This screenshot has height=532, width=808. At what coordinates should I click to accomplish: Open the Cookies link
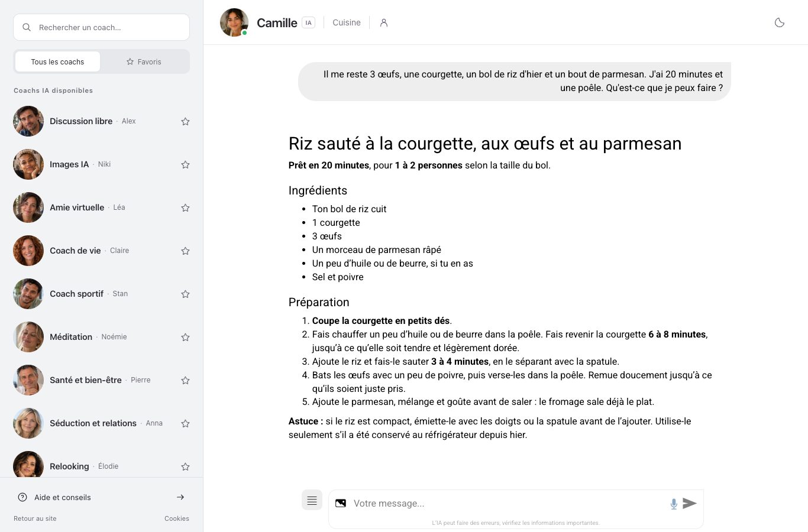click(x=177, y=518)
